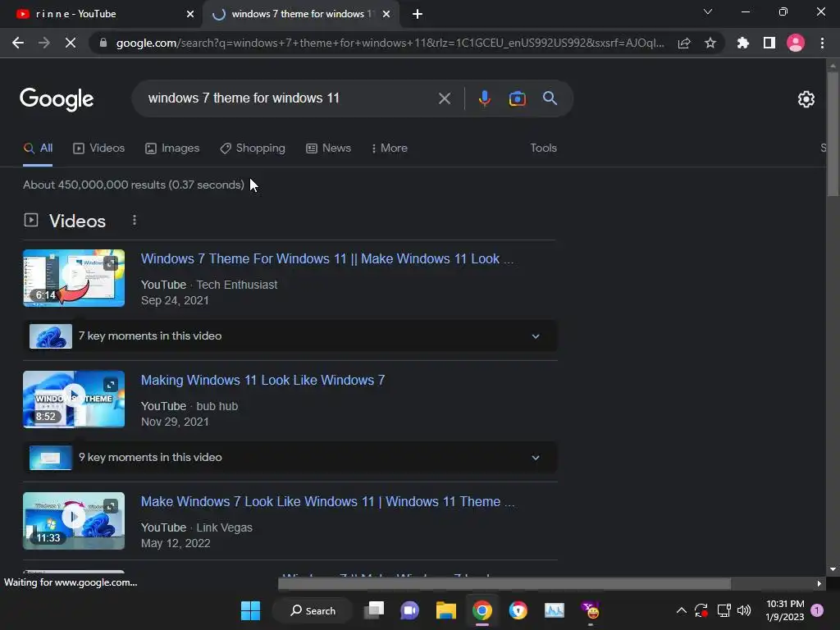This screenshot has width=840, height=630.
Task: Open the notification count badge
Action: [x=817, y=610]
